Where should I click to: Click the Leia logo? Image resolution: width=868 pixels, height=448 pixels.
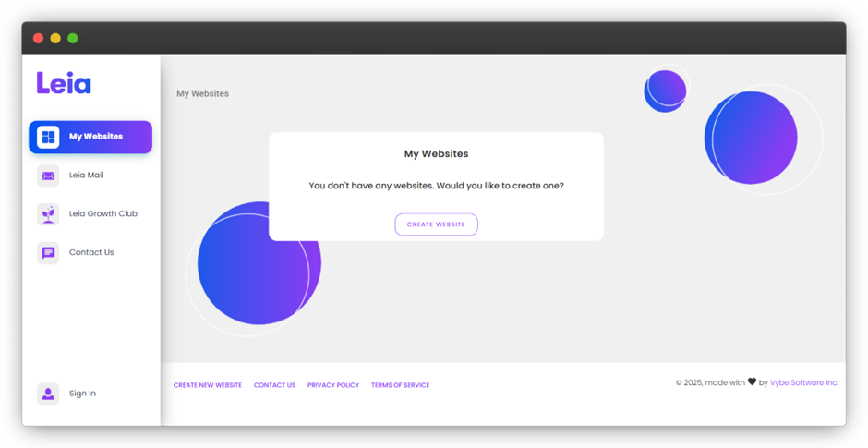point(64,83)
